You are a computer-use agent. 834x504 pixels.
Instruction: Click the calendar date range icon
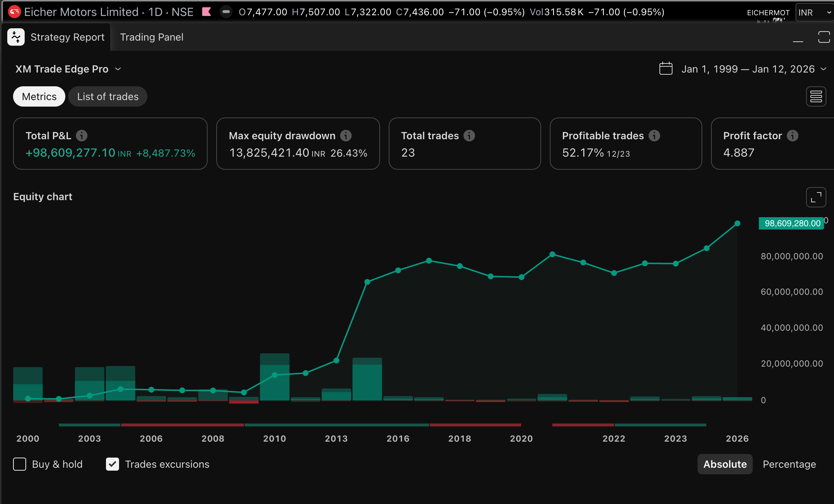tap(666, 69)
